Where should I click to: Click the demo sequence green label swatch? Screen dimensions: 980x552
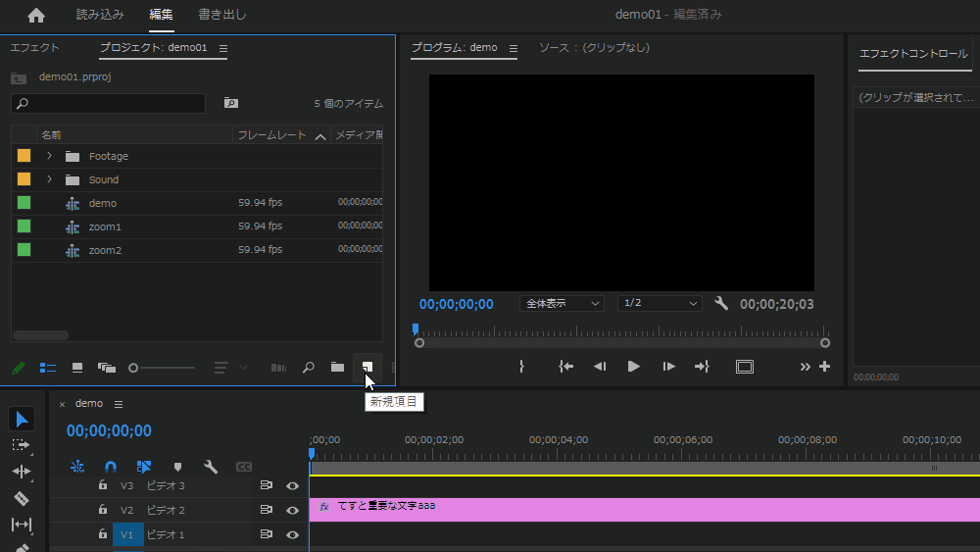tap(24, 203)
